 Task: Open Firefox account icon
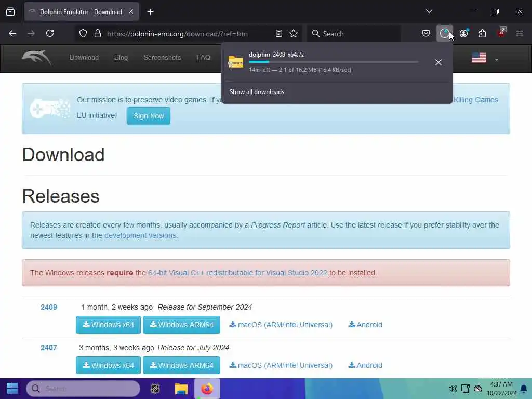pos(463,34)
